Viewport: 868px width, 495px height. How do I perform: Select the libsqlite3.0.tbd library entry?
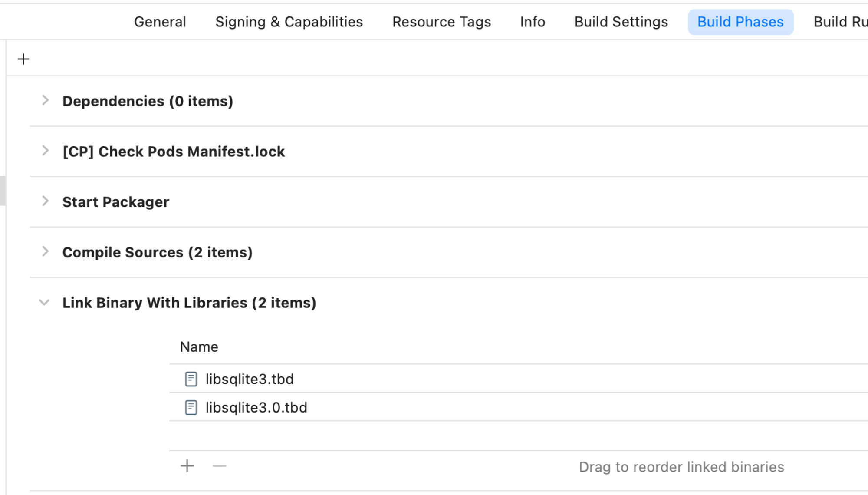519,407
